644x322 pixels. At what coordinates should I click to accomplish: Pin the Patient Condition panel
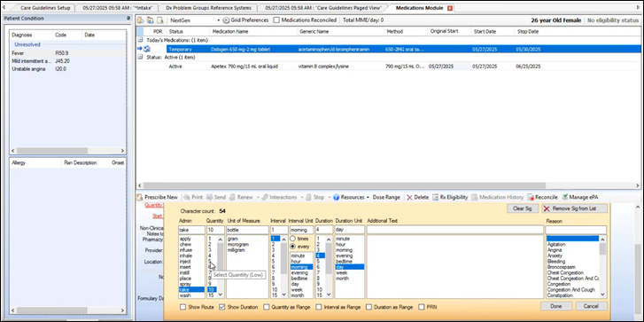(128, 18)
